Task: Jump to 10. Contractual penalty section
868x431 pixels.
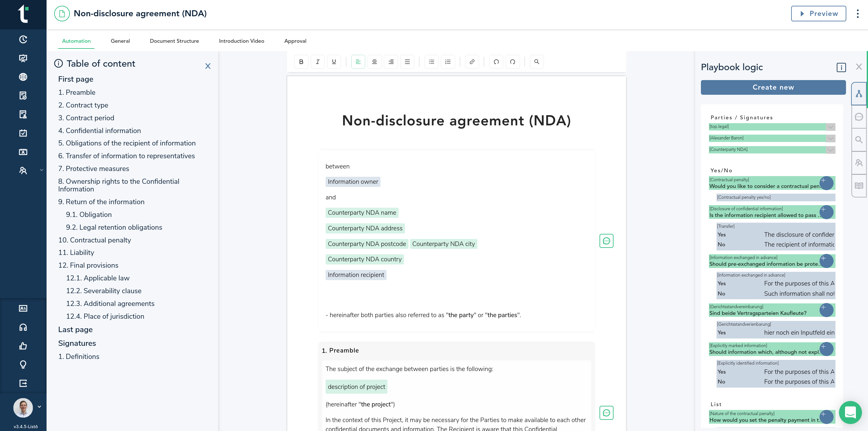Action: (x=95, y=240)
